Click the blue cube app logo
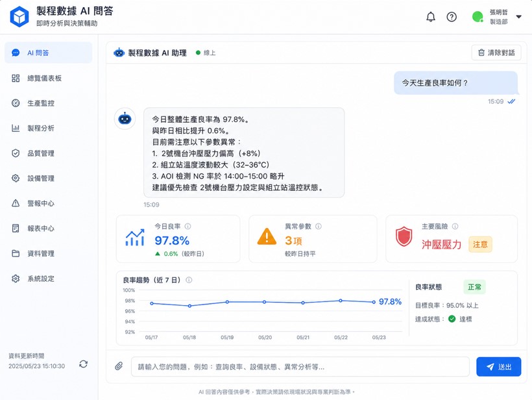The height and width of the screenshot is (400, 532). (x=19, y=17)
